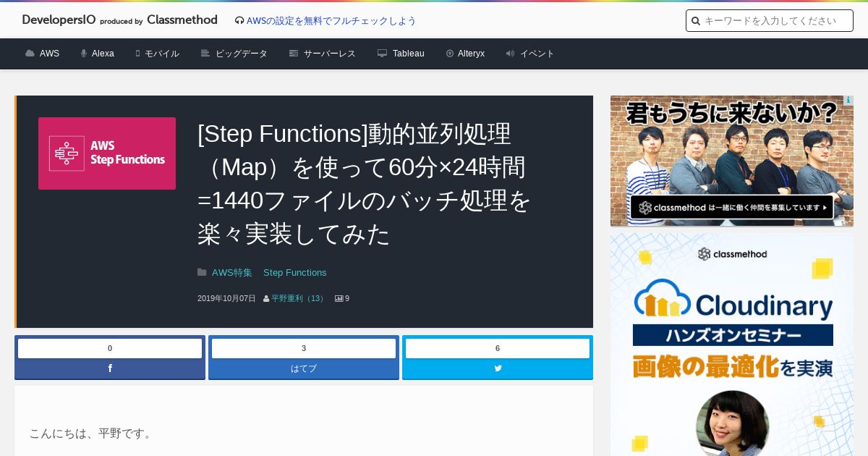Image resolution: width=868 pixels, height=456 pixels.
Task: Open the モバイル menu item
Action: (x=162, y=54)
